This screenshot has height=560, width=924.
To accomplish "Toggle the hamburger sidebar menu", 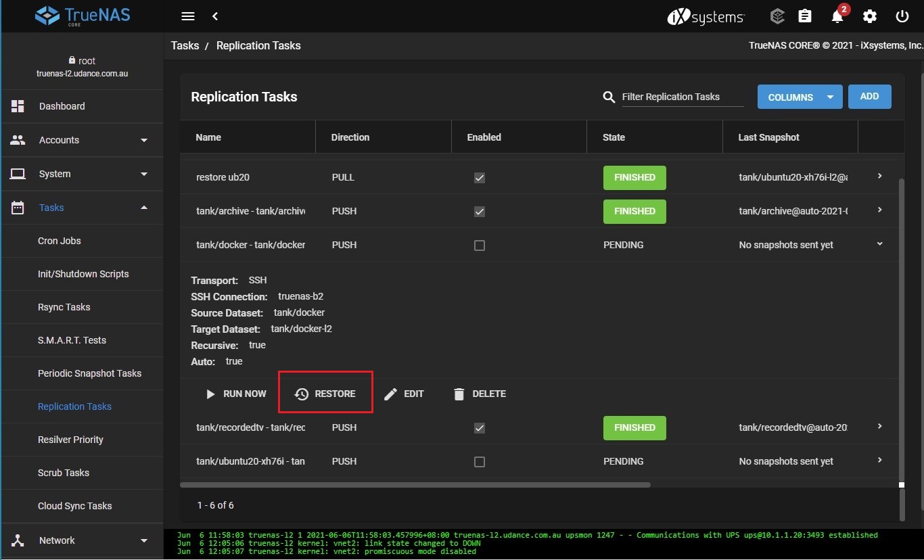I will (188, 16).
